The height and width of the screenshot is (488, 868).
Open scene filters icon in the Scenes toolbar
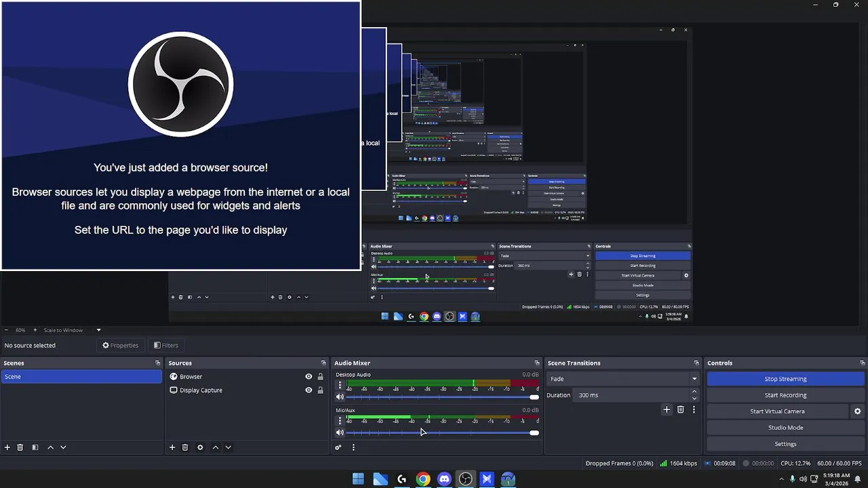(35, 447)
